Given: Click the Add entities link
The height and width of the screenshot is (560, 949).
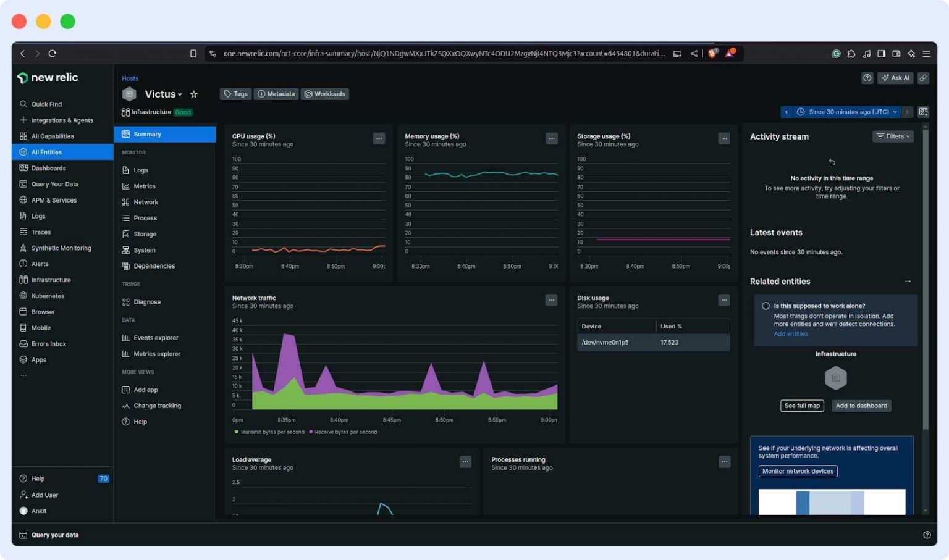Looking at the screenshot, I should tap(790, 333).
